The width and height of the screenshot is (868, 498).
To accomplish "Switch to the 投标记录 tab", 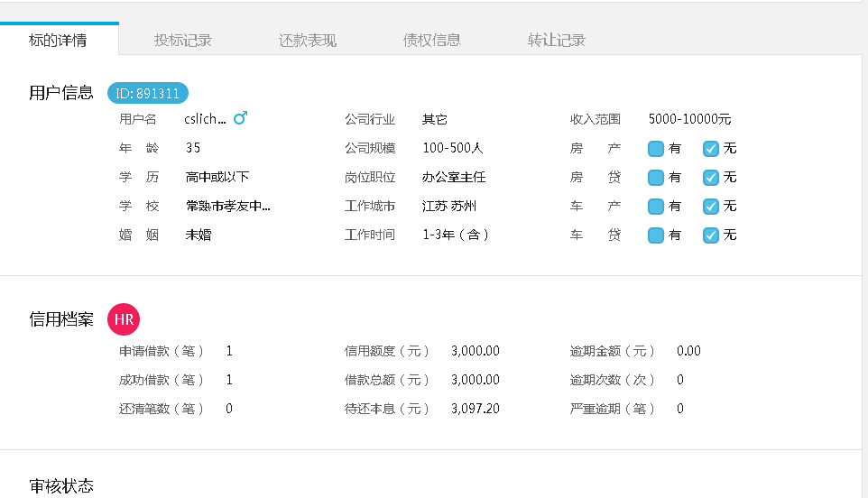I will (183, 40).
